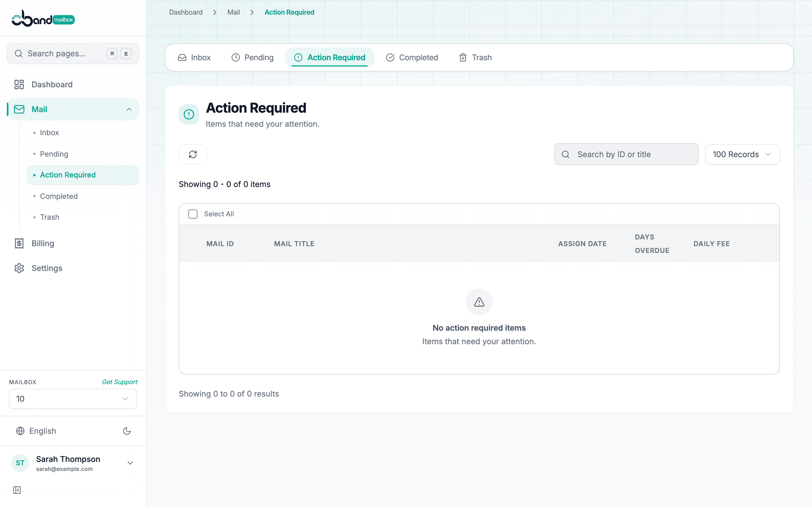The image size is (812, 507).
Task: Click the Dashboard breadcrumb link
Action: (186, 12)
